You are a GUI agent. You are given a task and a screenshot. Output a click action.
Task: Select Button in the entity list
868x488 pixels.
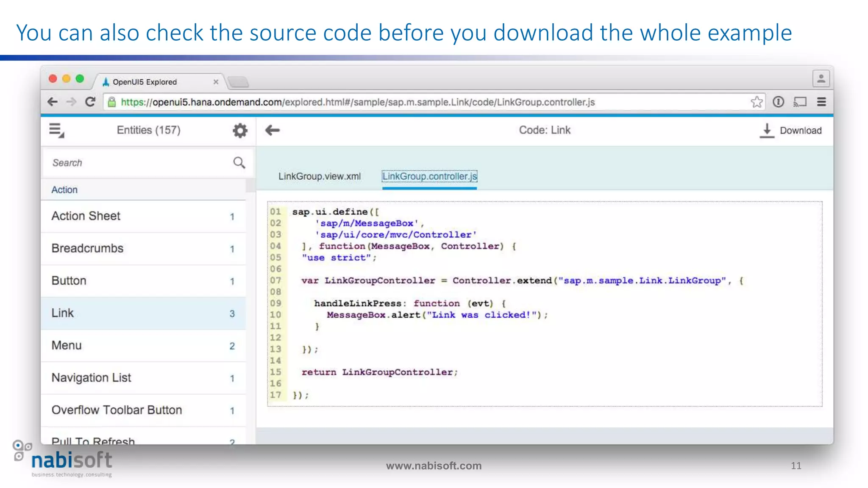coord(143,281)
